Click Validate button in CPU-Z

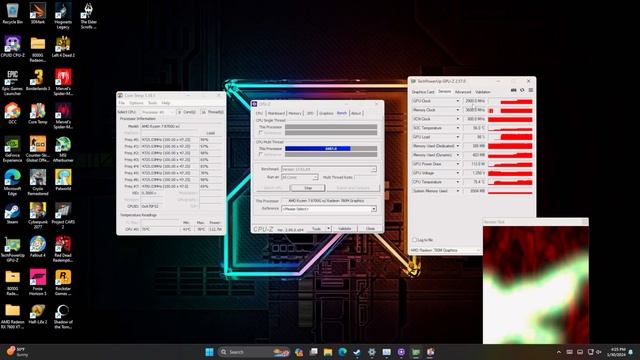pos(344,229)
